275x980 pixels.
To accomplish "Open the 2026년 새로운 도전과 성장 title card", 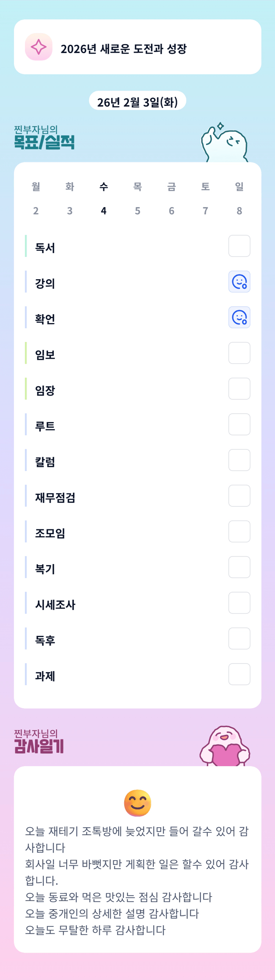I will pos(138,47).
